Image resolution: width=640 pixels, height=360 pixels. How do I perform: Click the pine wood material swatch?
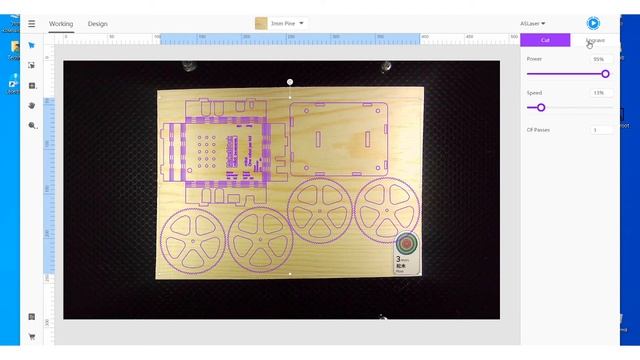pyautogui.click(x=261, y=23)
